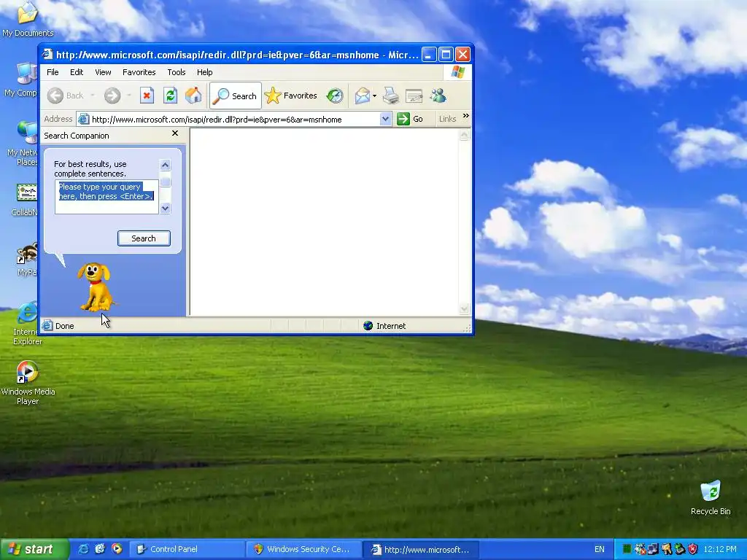The image size is (747, 560).
Task: Click the Edit page toolbar icon
Action: 414,96
